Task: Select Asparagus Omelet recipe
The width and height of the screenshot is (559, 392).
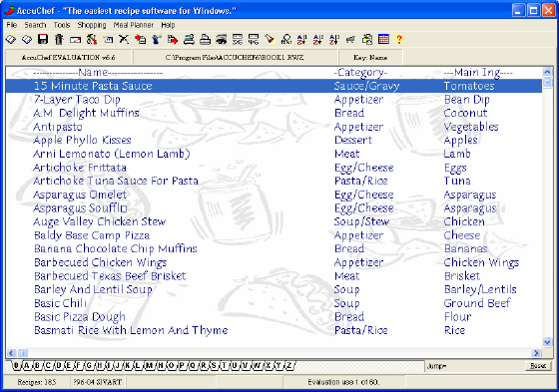Action: click(x=274, y=195)
